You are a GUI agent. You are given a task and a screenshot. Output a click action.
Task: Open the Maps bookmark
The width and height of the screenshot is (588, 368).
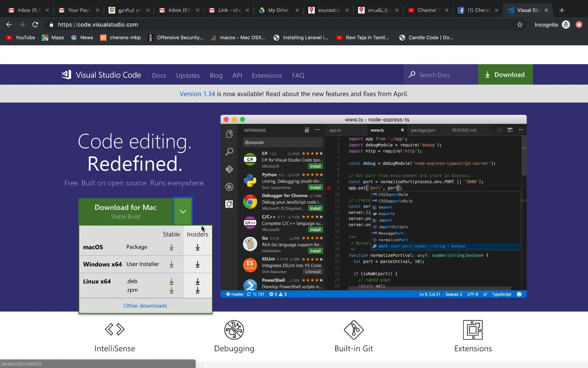(x=53, y=37)
